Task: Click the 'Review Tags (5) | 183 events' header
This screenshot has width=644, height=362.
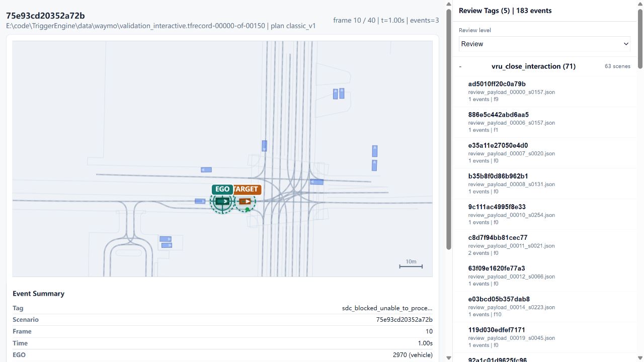Action: click(x=505, y=11)
